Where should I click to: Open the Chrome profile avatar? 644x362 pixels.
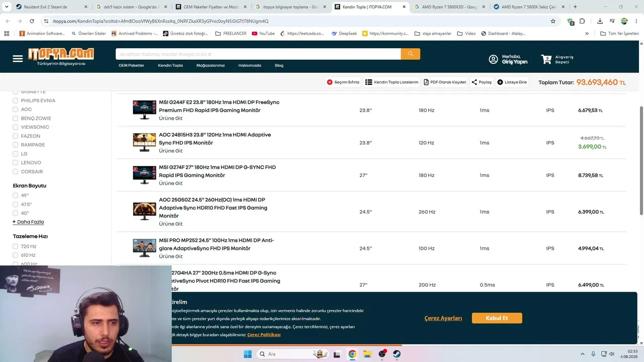(x=624, y=21)
